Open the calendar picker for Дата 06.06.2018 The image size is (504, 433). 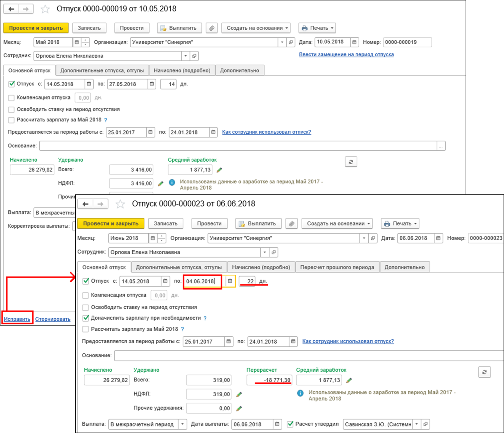point(438,238)
